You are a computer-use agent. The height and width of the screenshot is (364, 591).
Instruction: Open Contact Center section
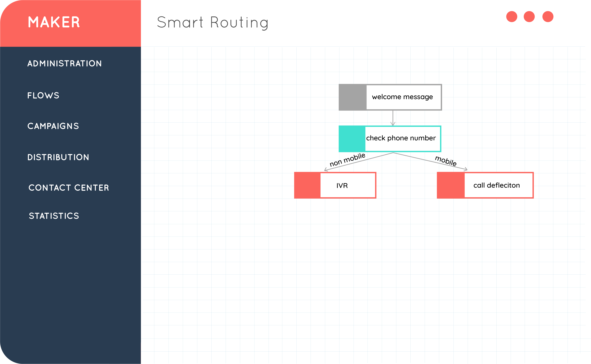click(x=69, y=188)
